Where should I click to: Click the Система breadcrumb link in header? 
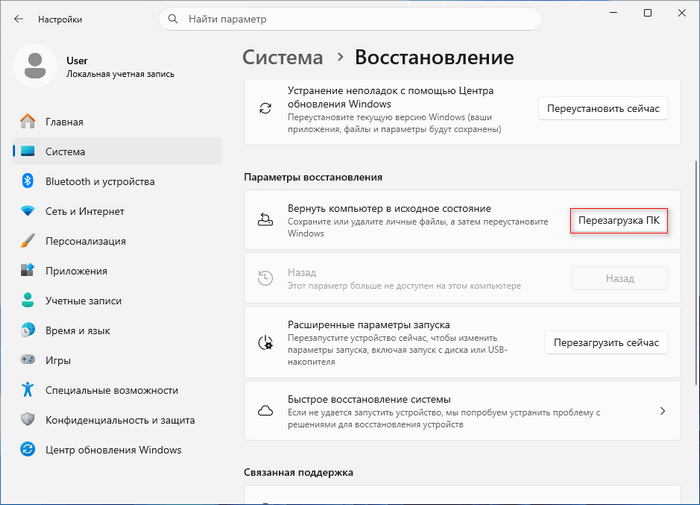(283, 58)
